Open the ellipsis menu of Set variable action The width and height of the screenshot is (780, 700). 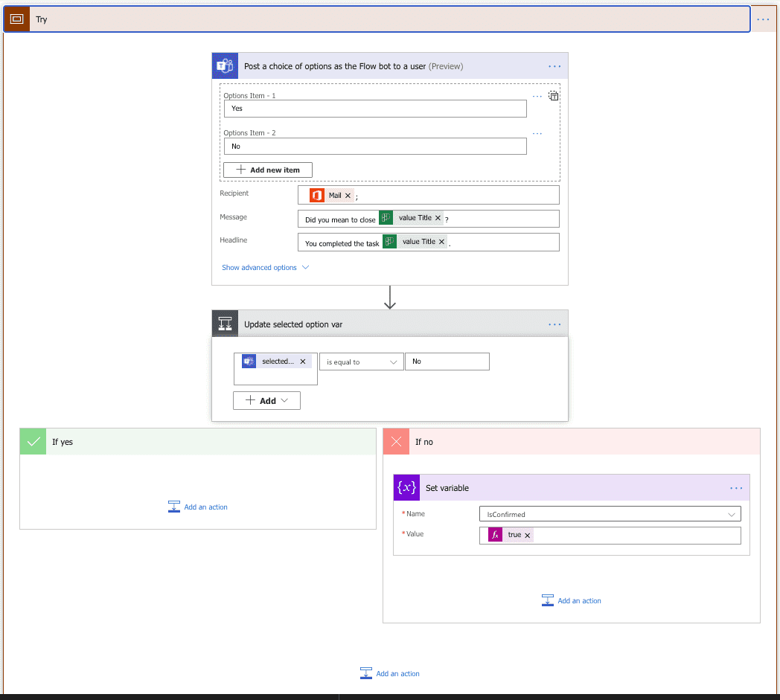(x=736, y=488)
